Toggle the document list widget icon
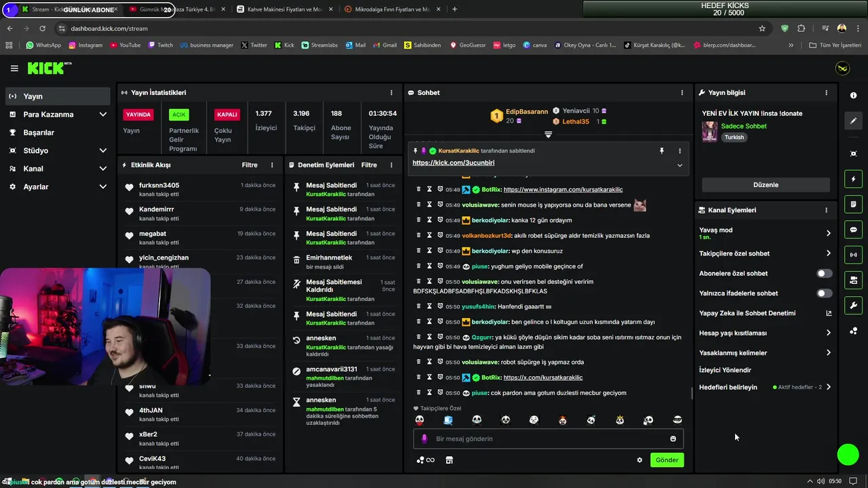This screenshot has height=488, width=868. tap(853, 204)
